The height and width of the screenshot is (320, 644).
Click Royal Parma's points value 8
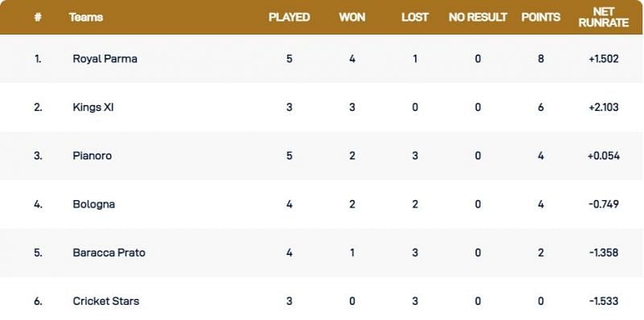(540, 59)
